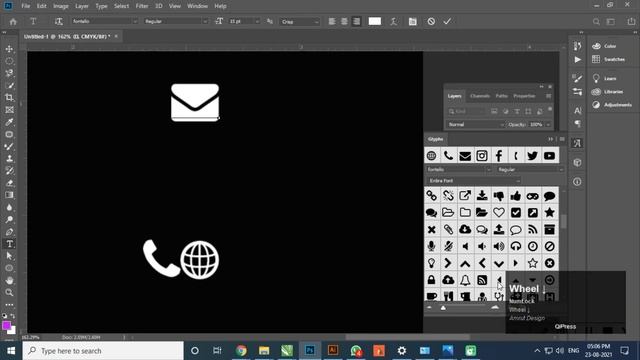640x360 pixels.
Task: Open the Glyphs panel font family dropdown
Action: coord(459,169)
